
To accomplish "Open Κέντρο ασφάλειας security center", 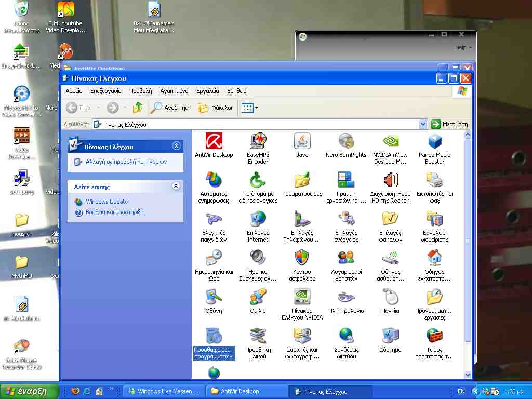I will point(302,265).
